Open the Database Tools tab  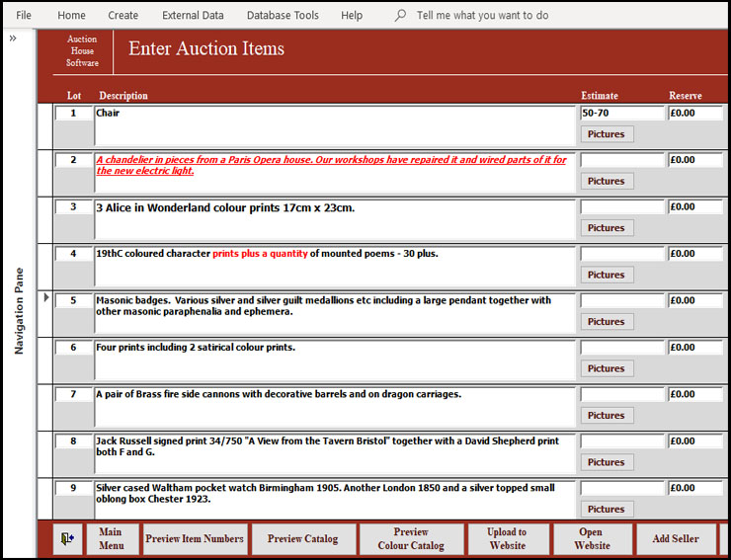[x=283, y=16]
